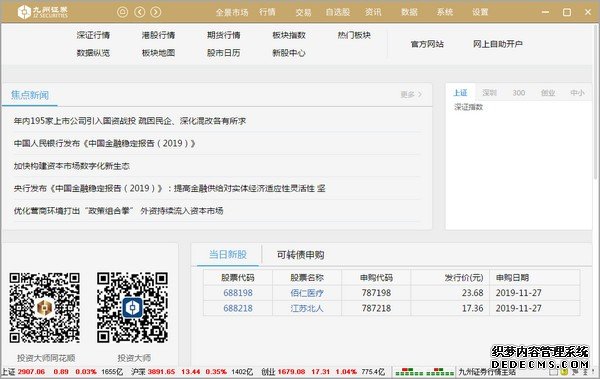The width and height of the screenshot is (600, 379).
Task: Open 数据纵览 shortcut
Action: [93, 53]
